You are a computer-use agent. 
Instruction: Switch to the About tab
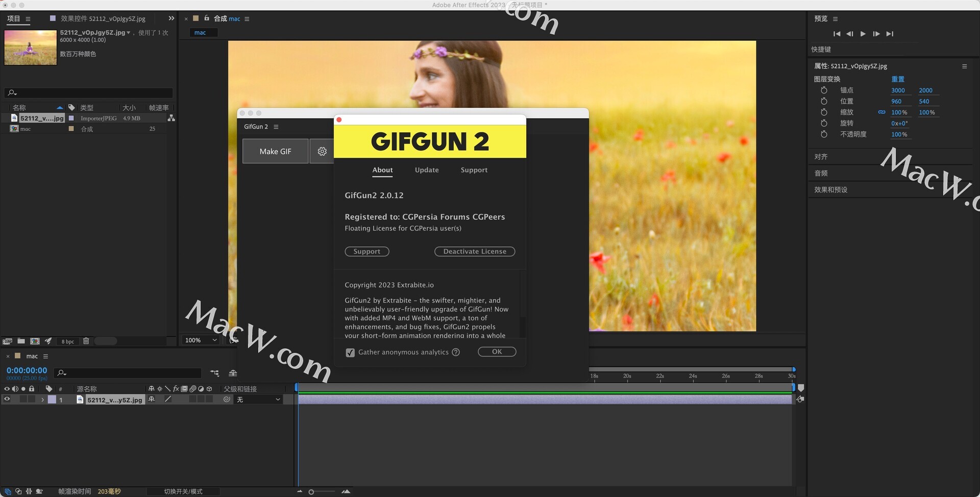[382, 170]
